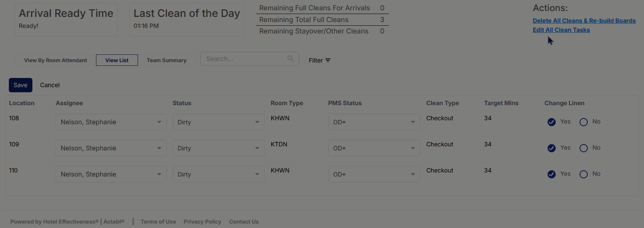
Task: Click Cancel to discard edits
Action: point(50,85)
